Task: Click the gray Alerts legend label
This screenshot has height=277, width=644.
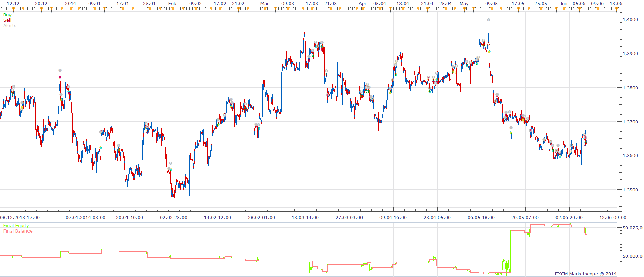Action: click(x=10, y=26)
